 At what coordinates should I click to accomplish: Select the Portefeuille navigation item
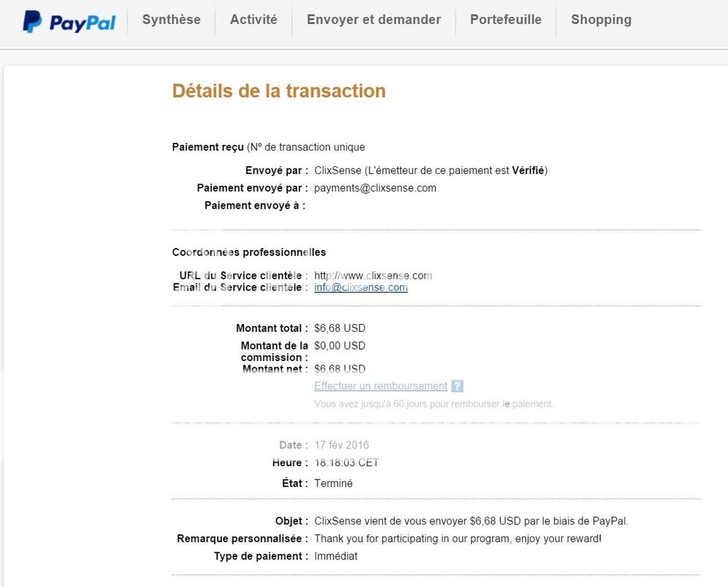505,20
